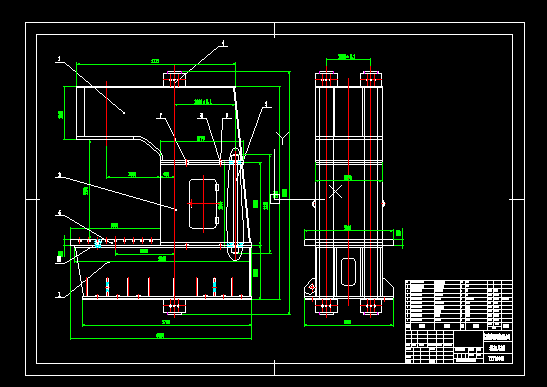Viewport: 547px width, 387px height.
Task: Select the bottom-right bolt boss in the side view
Action: pos(371,306)
